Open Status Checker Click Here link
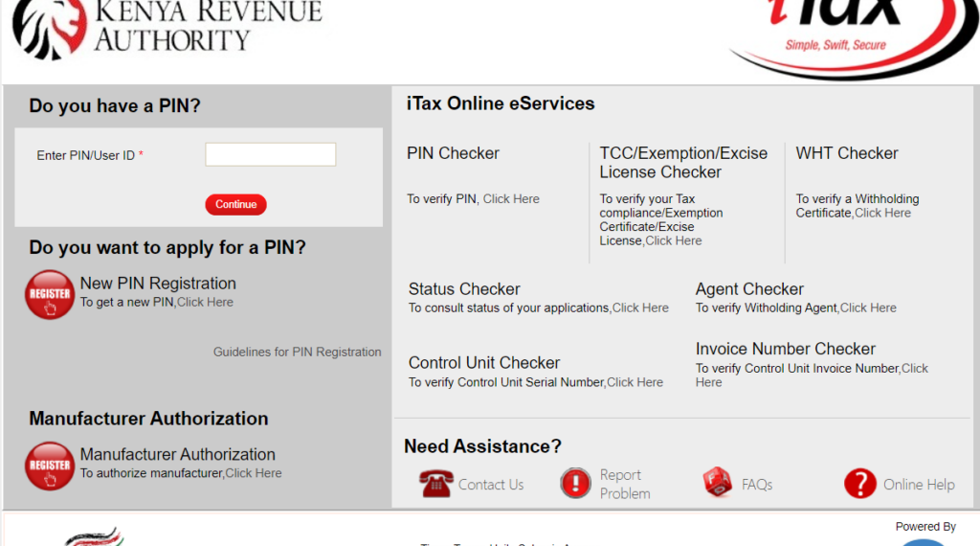Screen dimensions: 980x546 pyautogui.click(x=640, y=308)
